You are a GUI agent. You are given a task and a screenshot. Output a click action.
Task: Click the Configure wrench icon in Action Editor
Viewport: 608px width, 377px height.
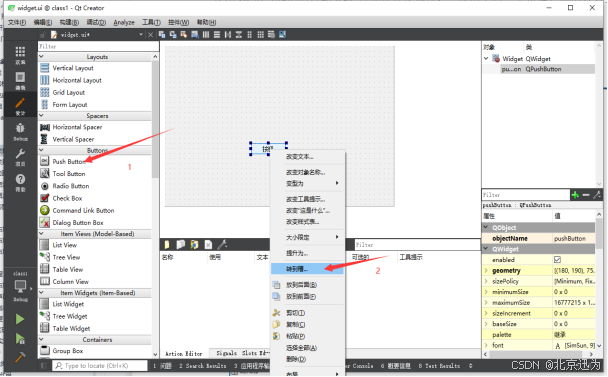[222, 244]
